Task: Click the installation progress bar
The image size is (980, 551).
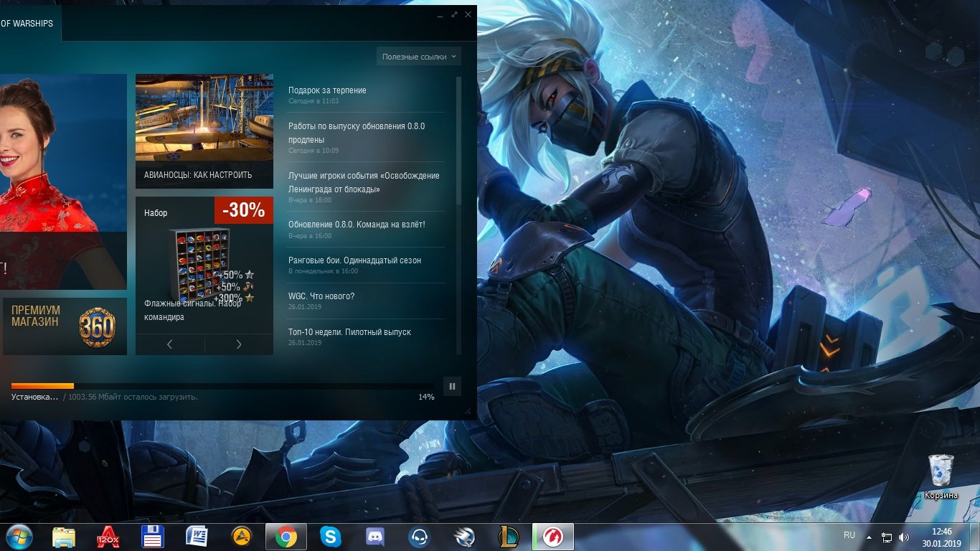Action: tap(222, 386)
